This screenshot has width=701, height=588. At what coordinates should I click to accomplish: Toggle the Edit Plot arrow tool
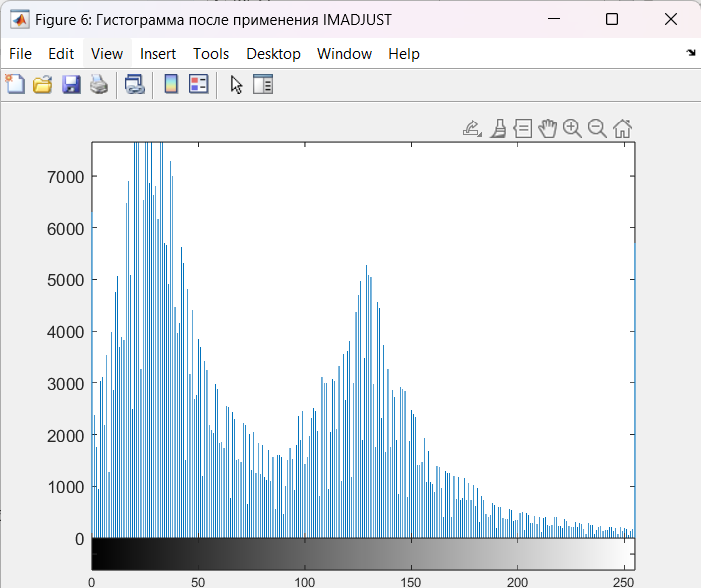click(x=236, y=84)
